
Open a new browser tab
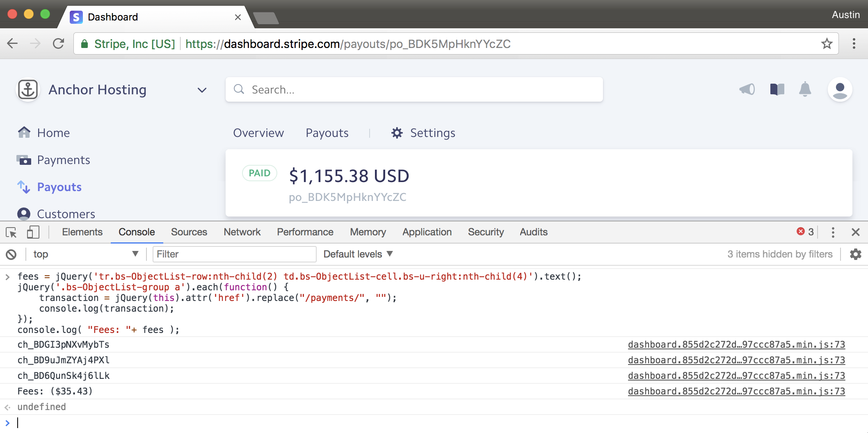tap(266, 18)
